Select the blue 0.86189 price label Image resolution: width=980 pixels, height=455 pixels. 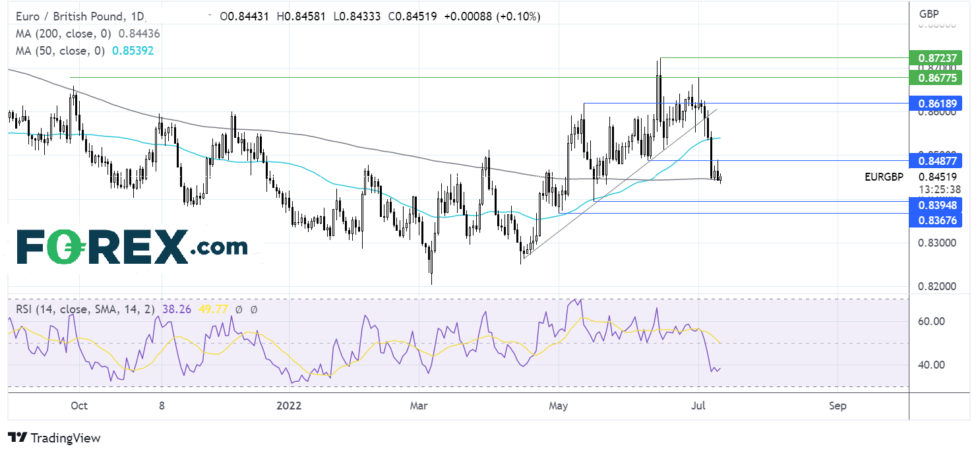(934, 104)
